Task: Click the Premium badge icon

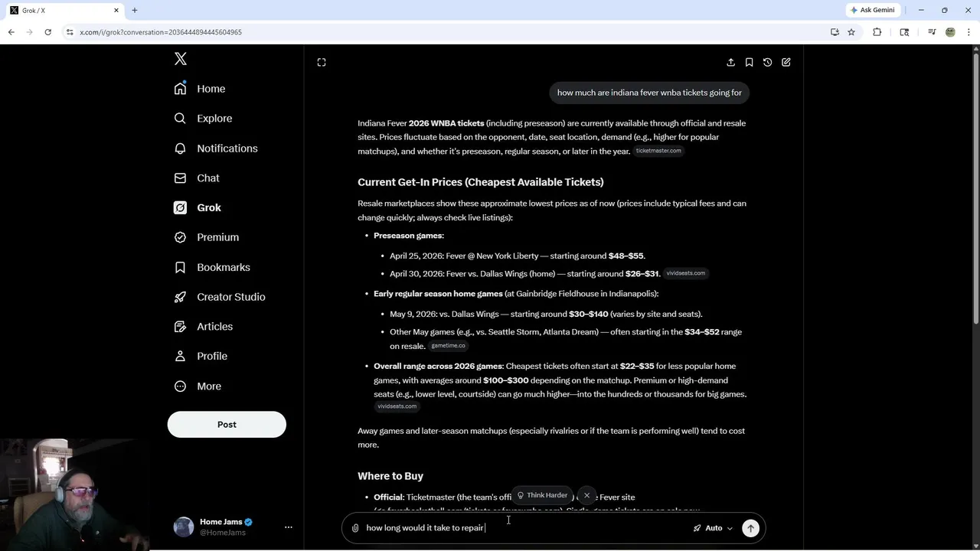Action: [180, 237]
